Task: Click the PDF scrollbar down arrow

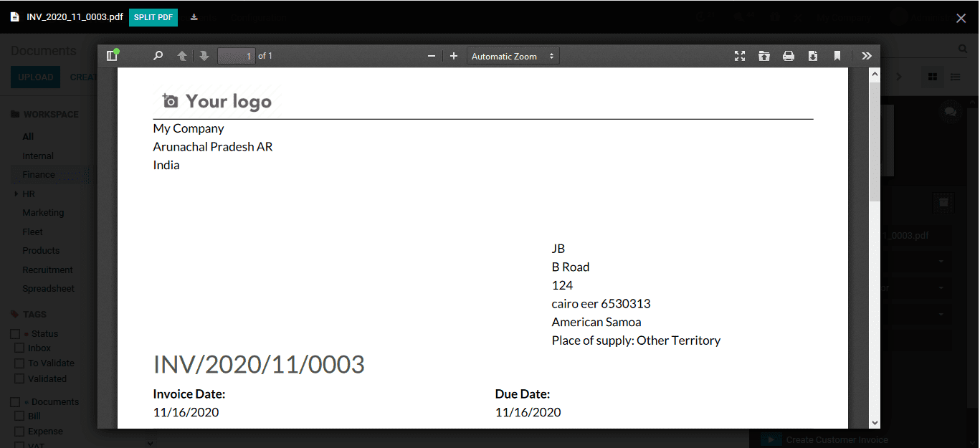Action: (875, 423)
